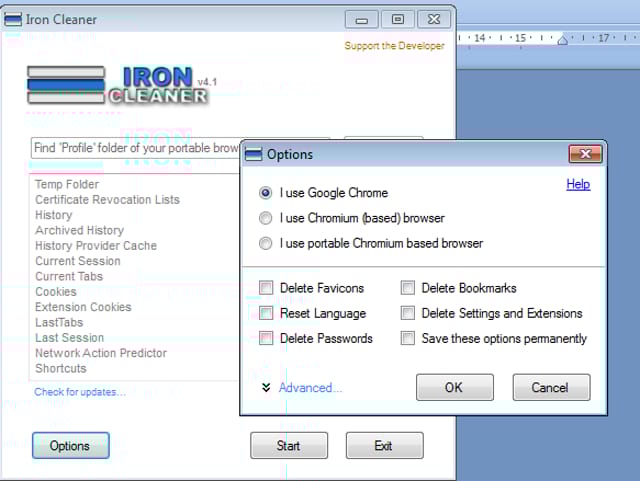Viewport: 640px width, 481px height.
Task: Open the Support the Developer link
Action: [x=394, y=46]
